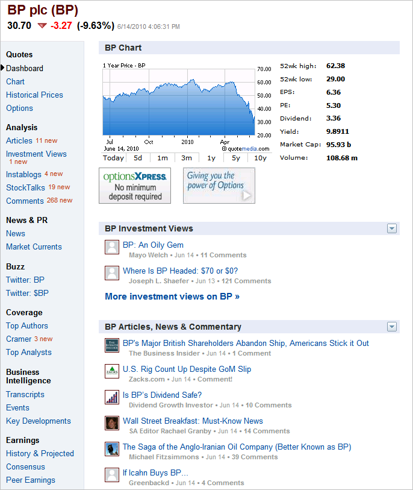Click Business Insider icon beside British Shareholders article

click(112, 345)
